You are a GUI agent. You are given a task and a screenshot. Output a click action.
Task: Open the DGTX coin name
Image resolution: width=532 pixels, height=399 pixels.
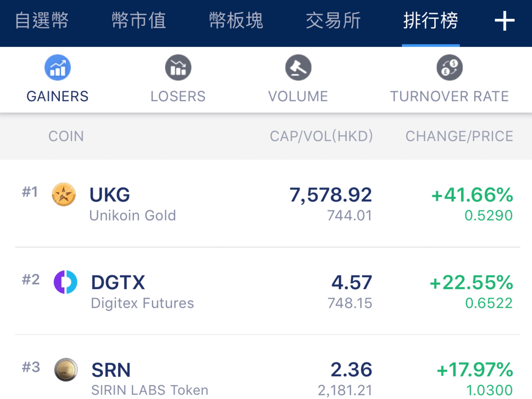118,282
